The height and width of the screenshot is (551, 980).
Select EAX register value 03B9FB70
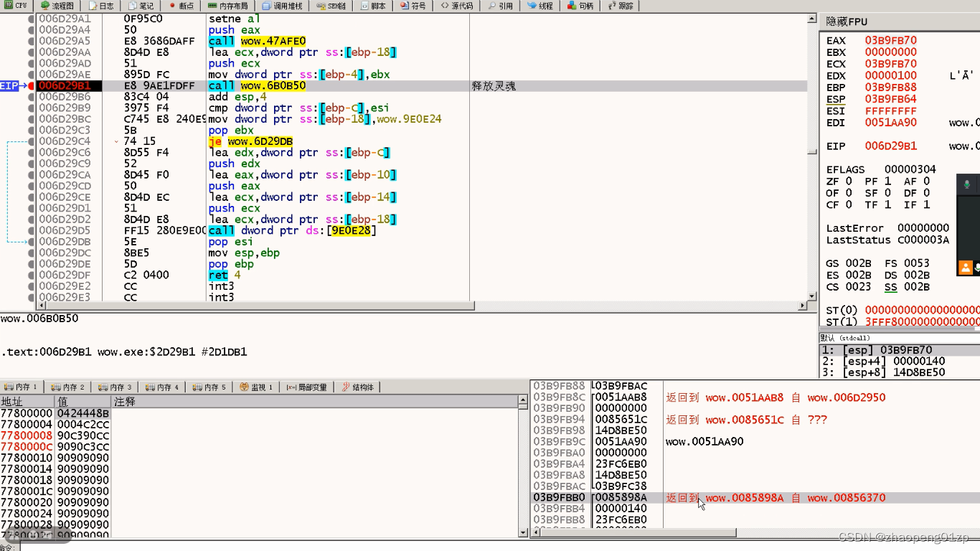(890, 40)
